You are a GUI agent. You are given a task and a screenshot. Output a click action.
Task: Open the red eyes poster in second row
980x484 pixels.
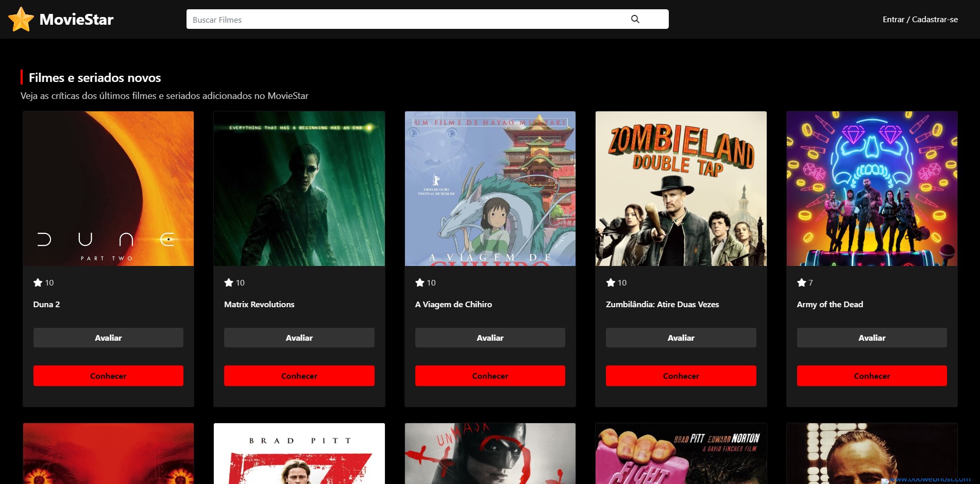click(x=108, y=454)
